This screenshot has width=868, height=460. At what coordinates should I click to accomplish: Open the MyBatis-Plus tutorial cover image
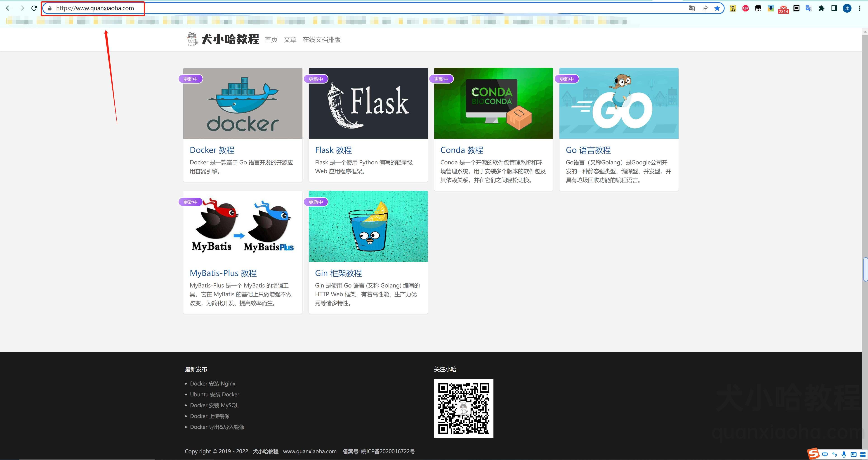[243, 226]
